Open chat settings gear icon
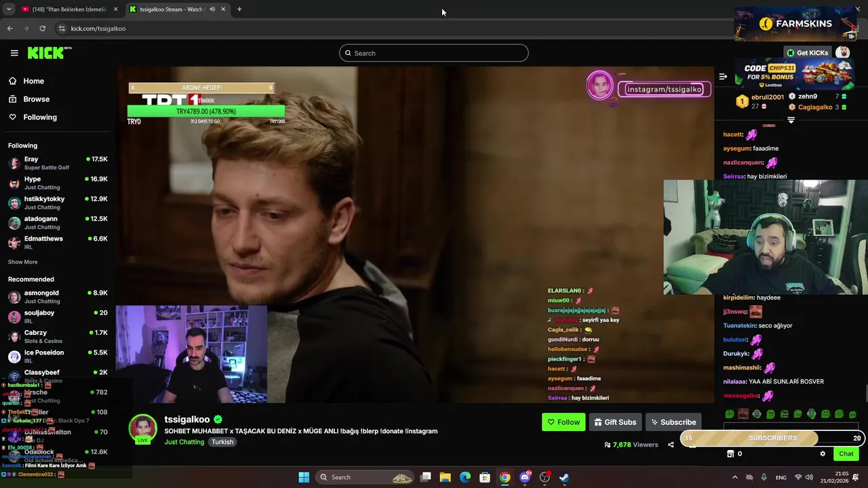Image resolution: width=868 pixels, height=488 pixels. [x=823, y=454]
